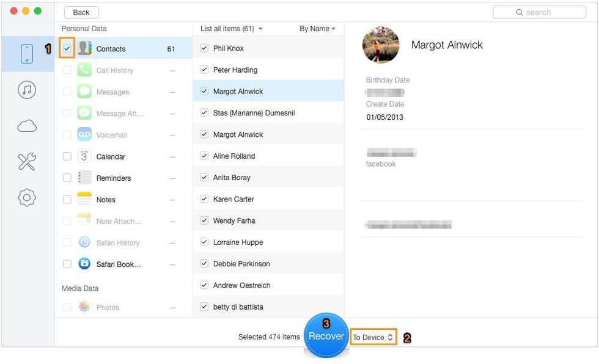The image size is (599, 364).
Task: Click the Back button
Action: (x=81, y=12)
